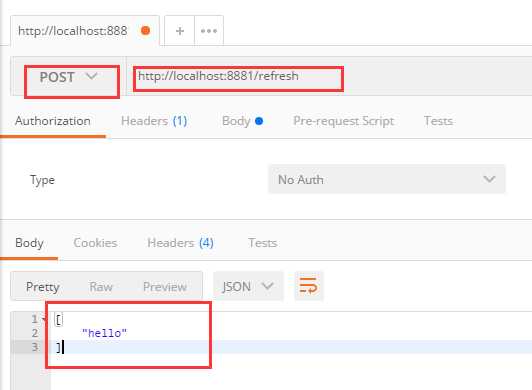The image size is (532, 390).
Task: Click line number 2 in response gutter
Action: point(35,333)
